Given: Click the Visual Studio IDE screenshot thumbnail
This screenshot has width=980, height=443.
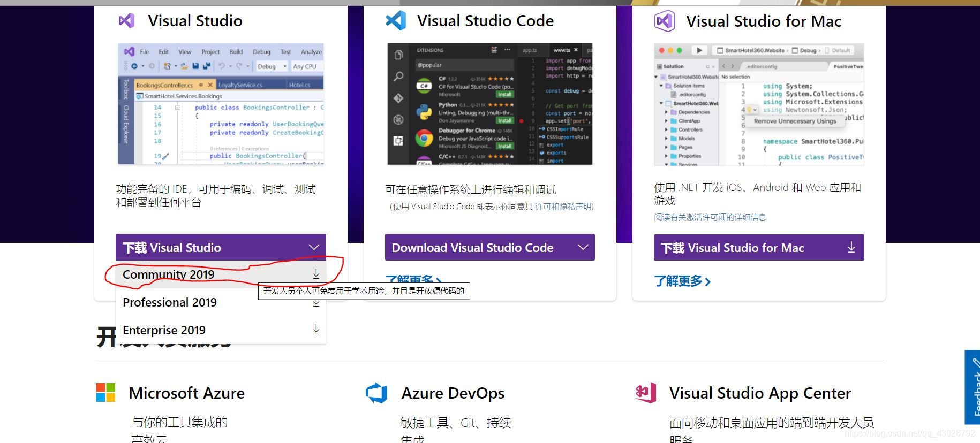Looking at the screenshot, I should click(x=221, y=104).
